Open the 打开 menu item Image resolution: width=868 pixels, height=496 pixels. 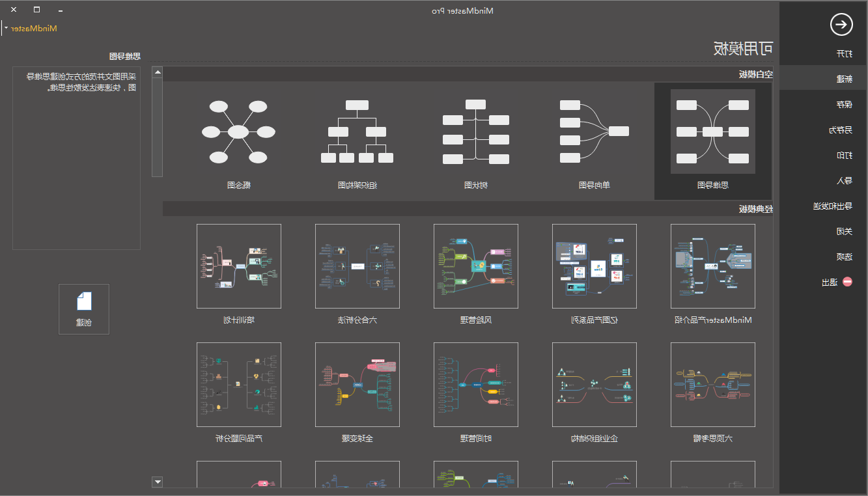[x=845, y=53]
